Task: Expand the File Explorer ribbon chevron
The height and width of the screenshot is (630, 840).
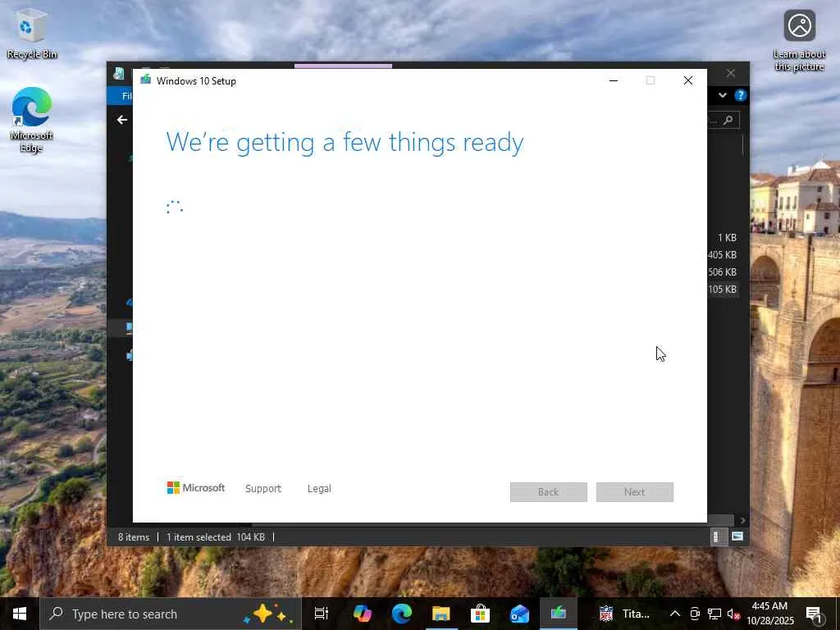Action: 723,95
